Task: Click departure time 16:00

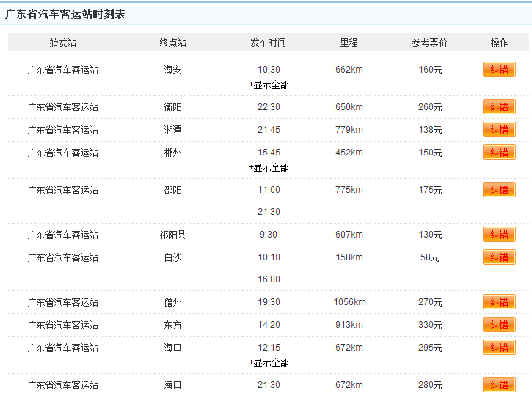Action: pyautogui.click(x=269, y=279)
